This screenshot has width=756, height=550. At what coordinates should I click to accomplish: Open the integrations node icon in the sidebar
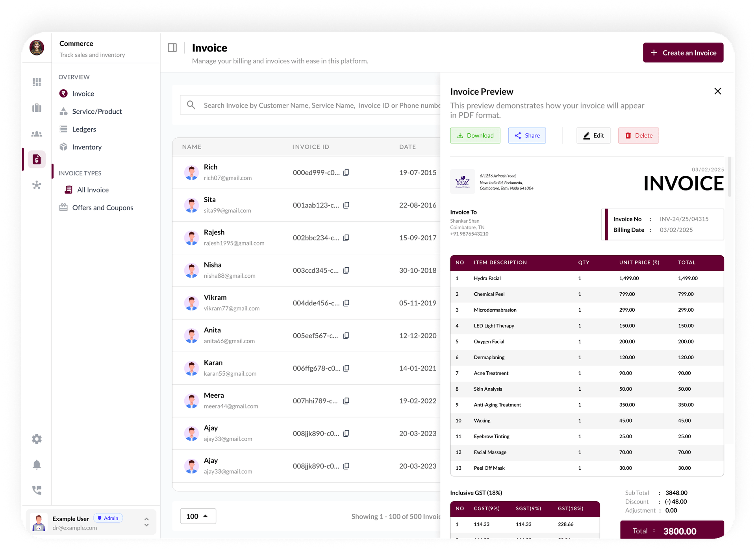click(x=37, y=185)
